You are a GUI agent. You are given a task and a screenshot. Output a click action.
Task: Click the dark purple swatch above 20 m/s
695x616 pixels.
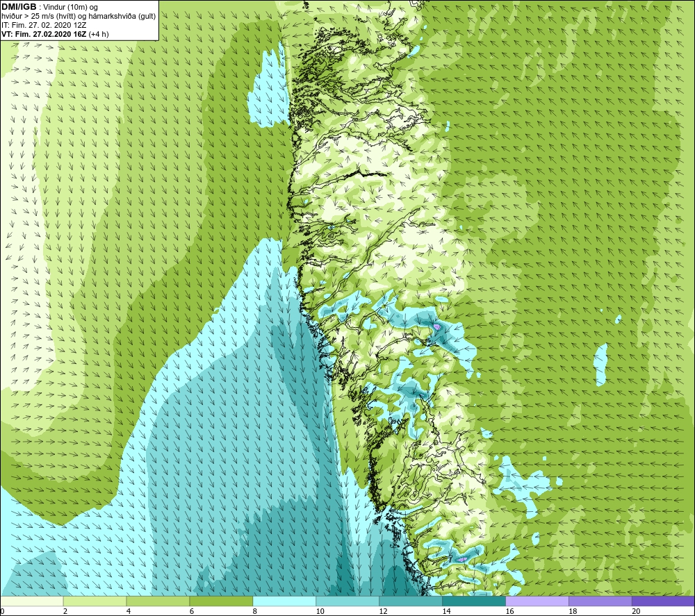663,601
